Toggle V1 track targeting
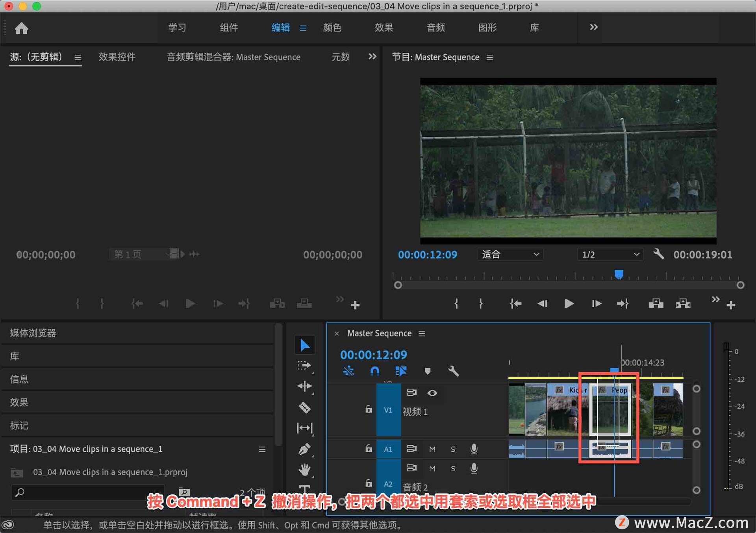 (388, 410)
